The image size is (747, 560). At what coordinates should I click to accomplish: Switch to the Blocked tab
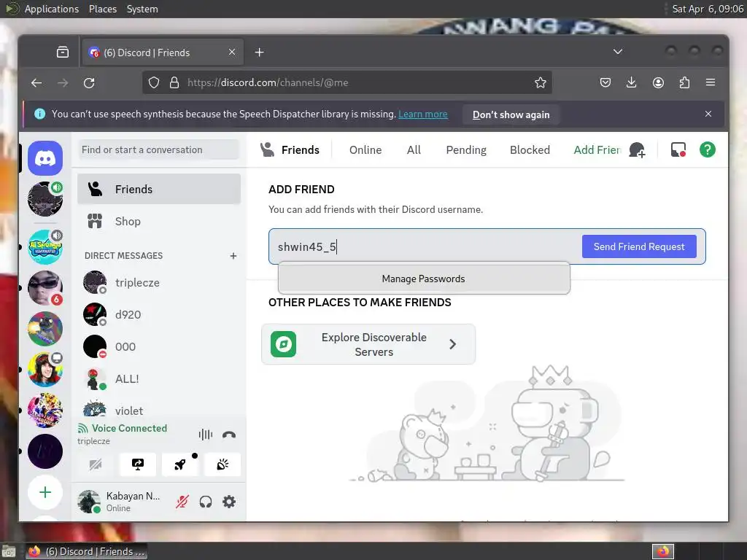530,150
